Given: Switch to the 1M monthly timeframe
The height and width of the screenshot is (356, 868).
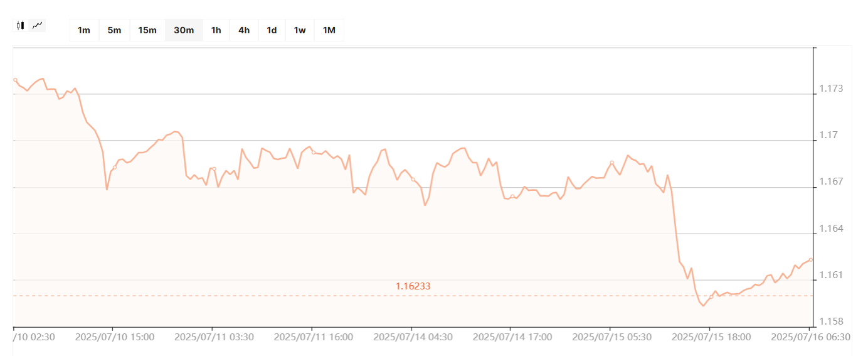Looking at the screenshot, I should tap(329, 30).
